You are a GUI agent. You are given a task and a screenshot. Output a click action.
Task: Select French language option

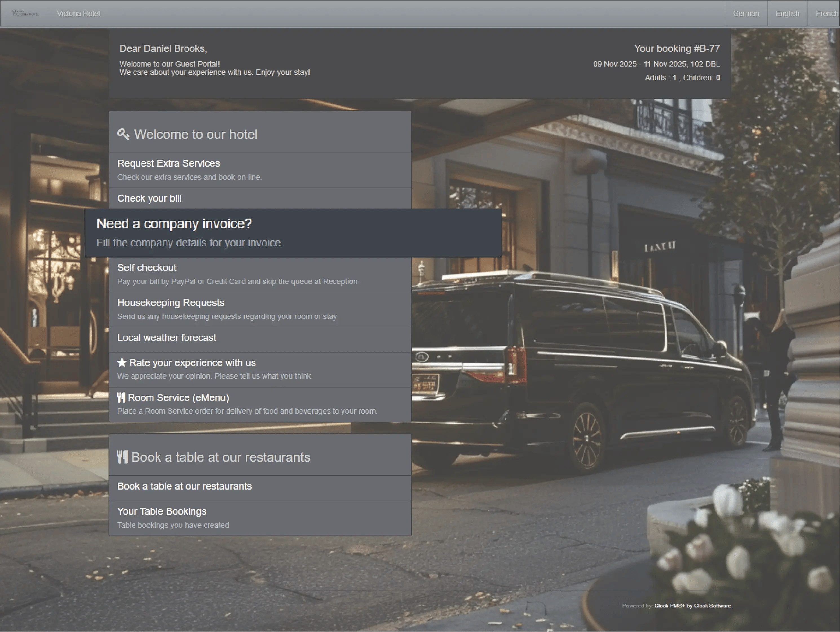[x=826, y=14]
